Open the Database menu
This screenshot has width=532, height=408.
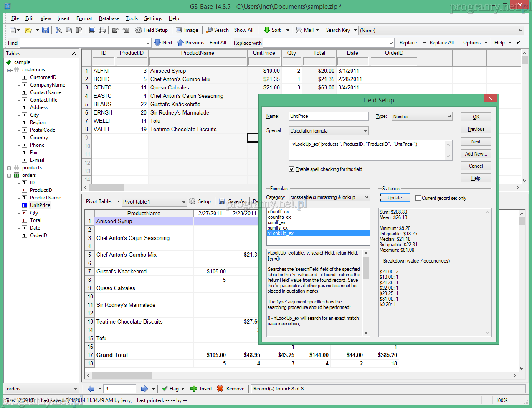[x=109, y=18]
